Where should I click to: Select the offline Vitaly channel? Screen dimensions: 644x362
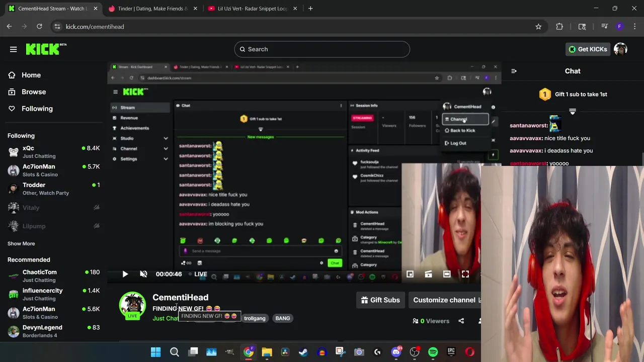54,208
